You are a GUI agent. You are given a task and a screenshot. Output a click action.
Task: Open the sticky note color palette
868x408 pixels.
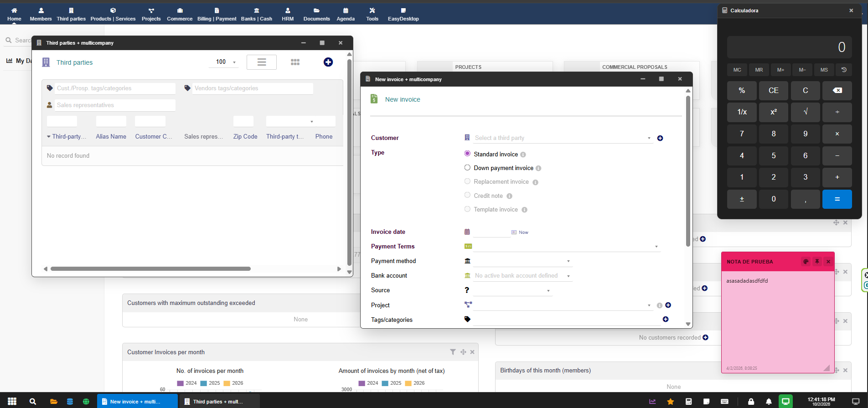coord(806,262)
